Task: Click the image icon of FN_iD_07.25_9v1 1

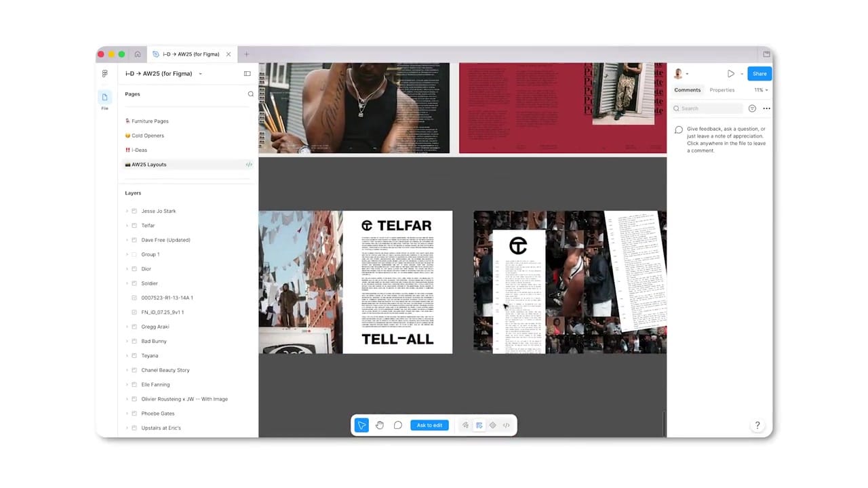Action: (134, 312)
